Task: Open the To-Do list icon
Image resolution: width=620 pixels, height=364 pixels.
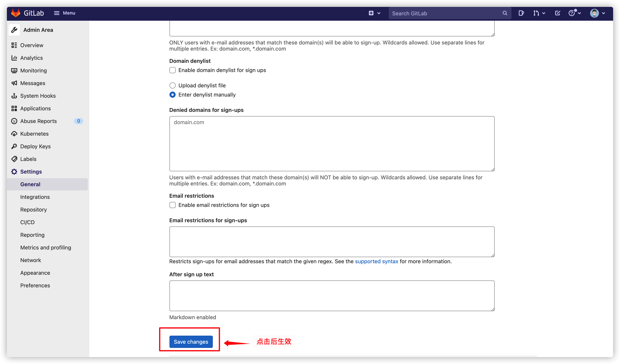Action: (558, 13)
